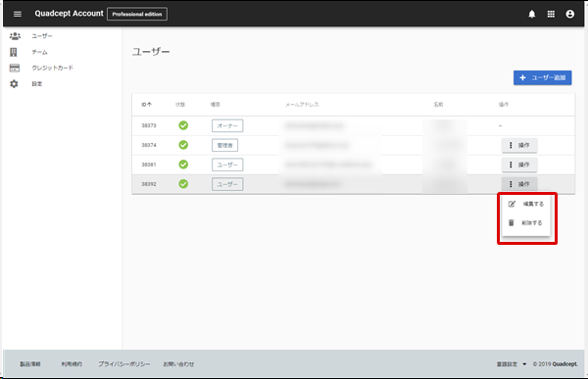Click ID cell 38373
Screen dimensions: 588x379
click(149, 125)
